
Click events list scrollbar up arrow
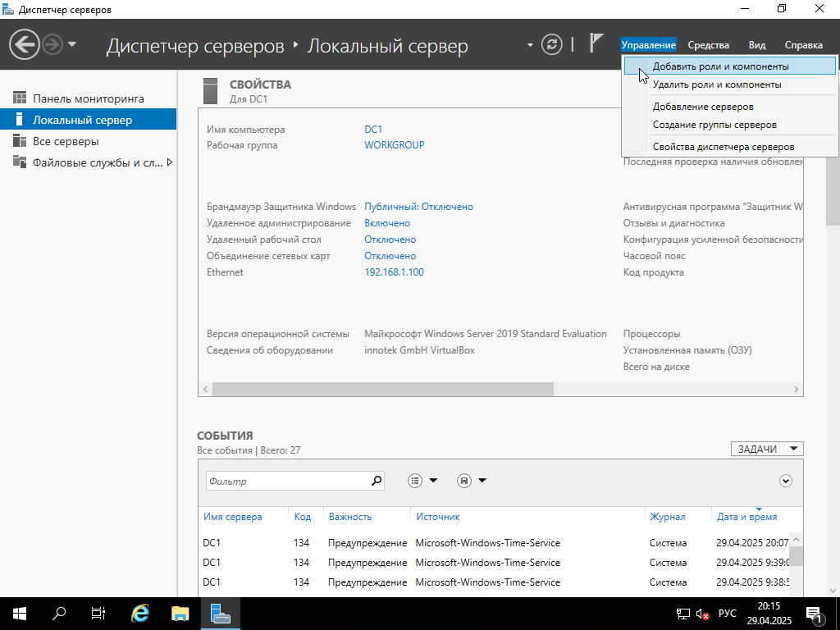click(x=796, y=540)
